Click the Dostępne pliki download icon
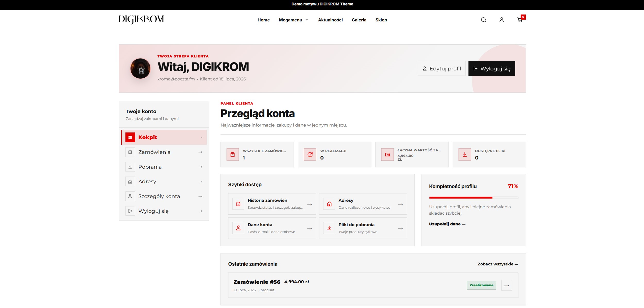644x308 pixels. 465,155
